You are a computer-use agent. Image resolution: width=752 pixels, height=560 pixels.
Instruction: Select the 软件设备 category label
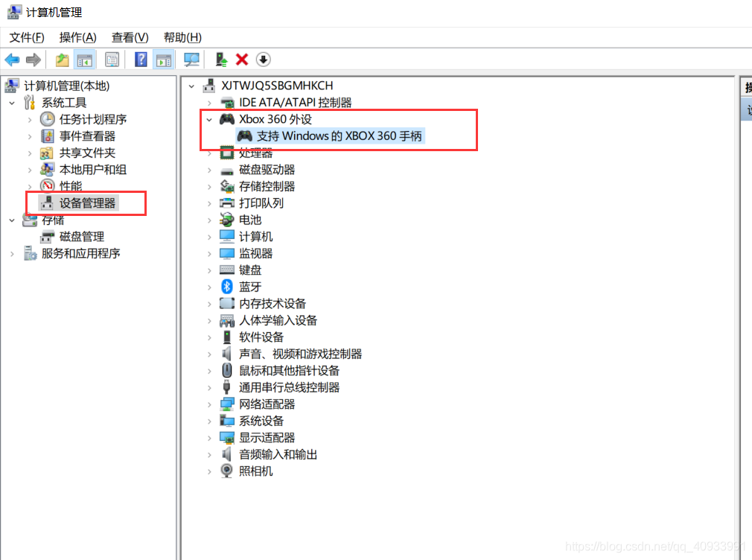click(261, 337)
